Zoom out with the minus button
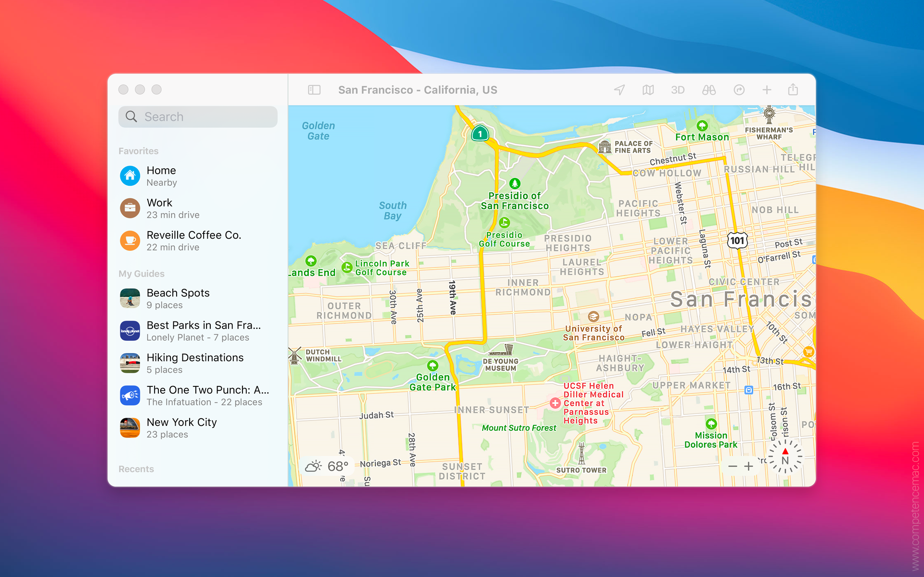The image size is (924, 577). (x=732, y=466)
